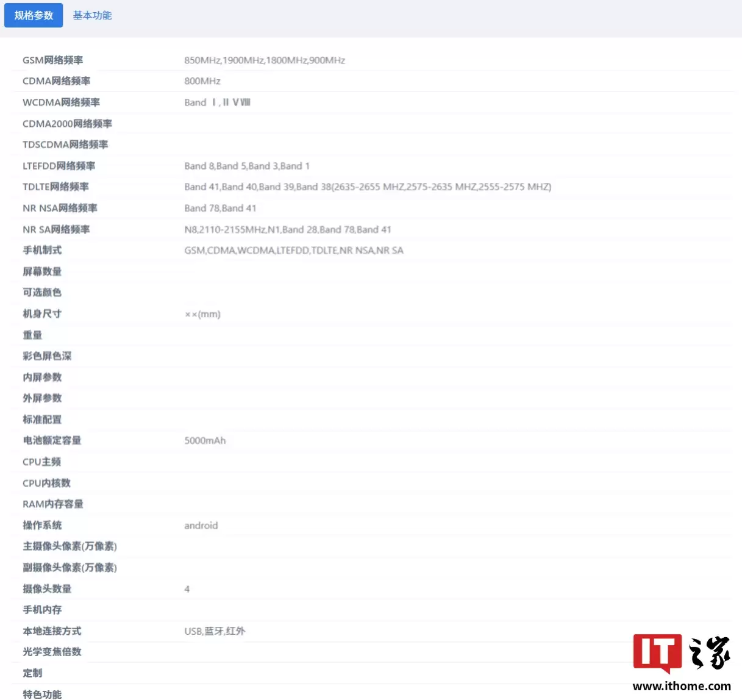This screenshot has height=700, width=742.
Task: Click the www.ithome.com watermark link
Action: coord(681,686)
